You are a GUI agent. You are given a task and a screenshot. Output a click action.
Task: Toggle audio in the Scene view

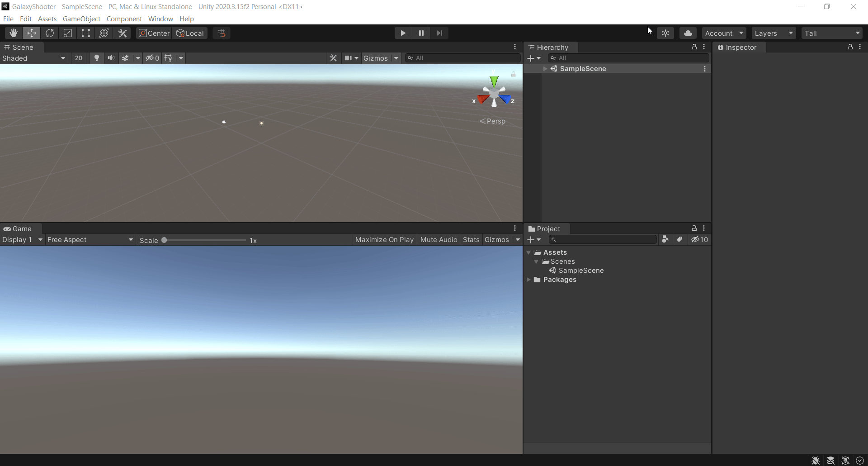[x=111, y=58]
